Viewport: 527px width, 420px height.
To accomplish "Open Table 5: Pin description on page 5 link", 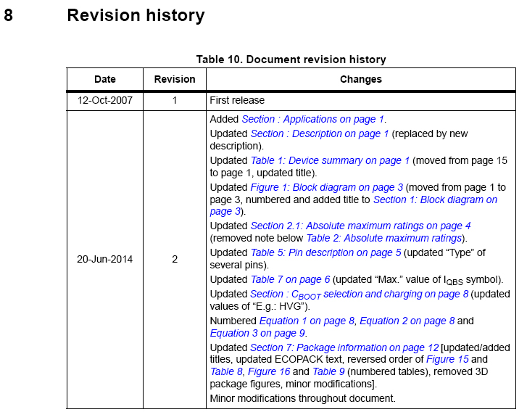I will point(325,252).
